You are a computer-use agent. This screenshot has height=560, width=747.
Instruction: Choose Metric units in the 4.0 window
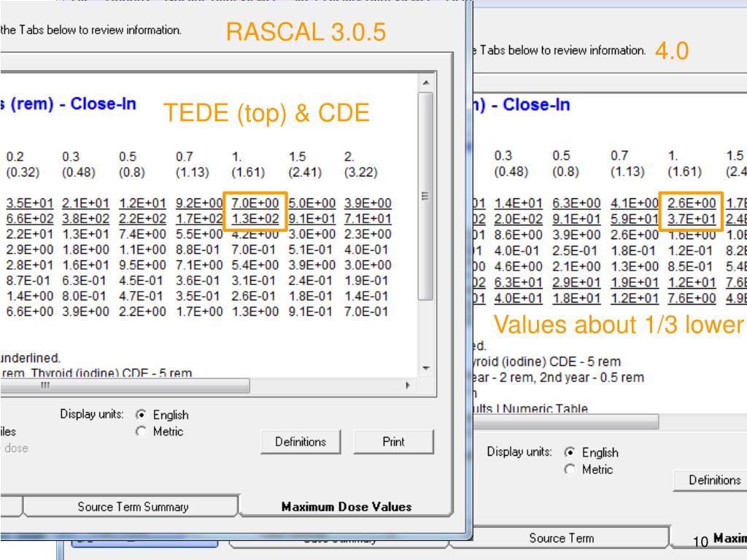570,470
